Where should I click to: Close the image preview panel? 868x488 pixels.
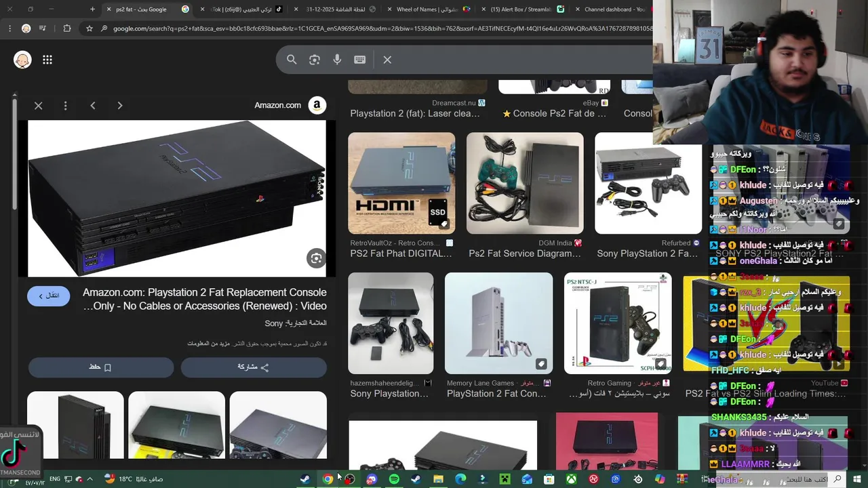point(39,106)
